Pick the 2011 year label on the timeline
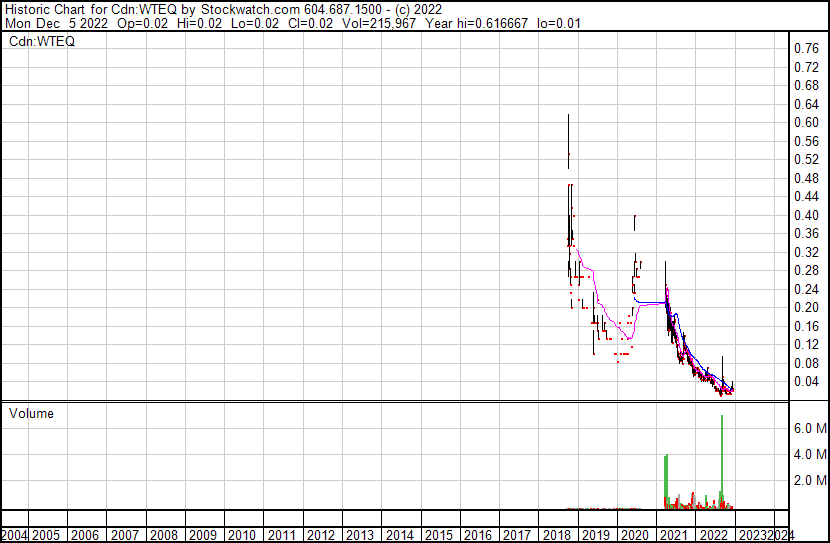 click(281, 535)
